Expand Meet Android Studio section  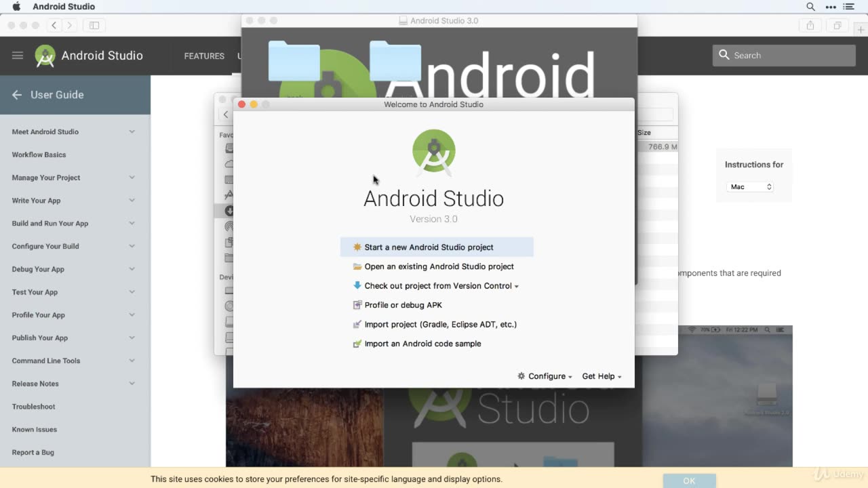[132, 131]
